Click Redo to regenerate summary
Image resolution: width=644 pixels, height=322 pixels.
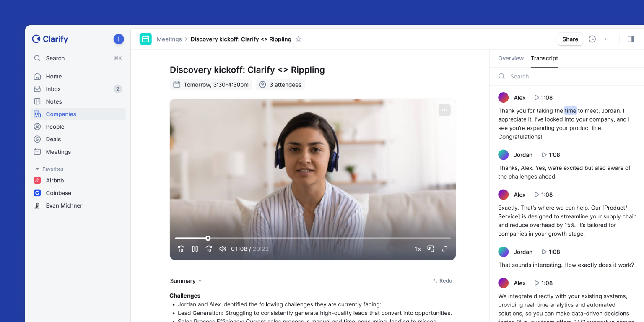(x=442, y=281)
